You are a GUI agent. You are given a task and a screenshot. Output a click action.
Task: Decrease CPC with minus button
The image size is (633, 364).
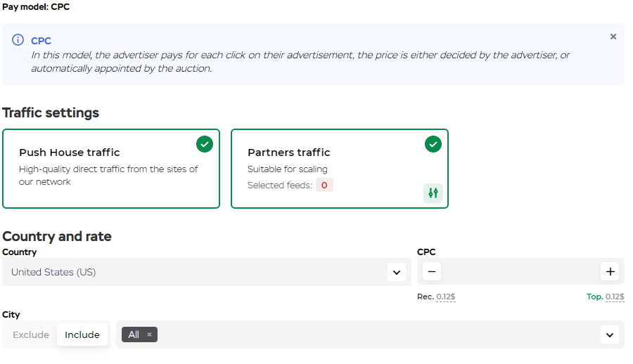point(432,271)
